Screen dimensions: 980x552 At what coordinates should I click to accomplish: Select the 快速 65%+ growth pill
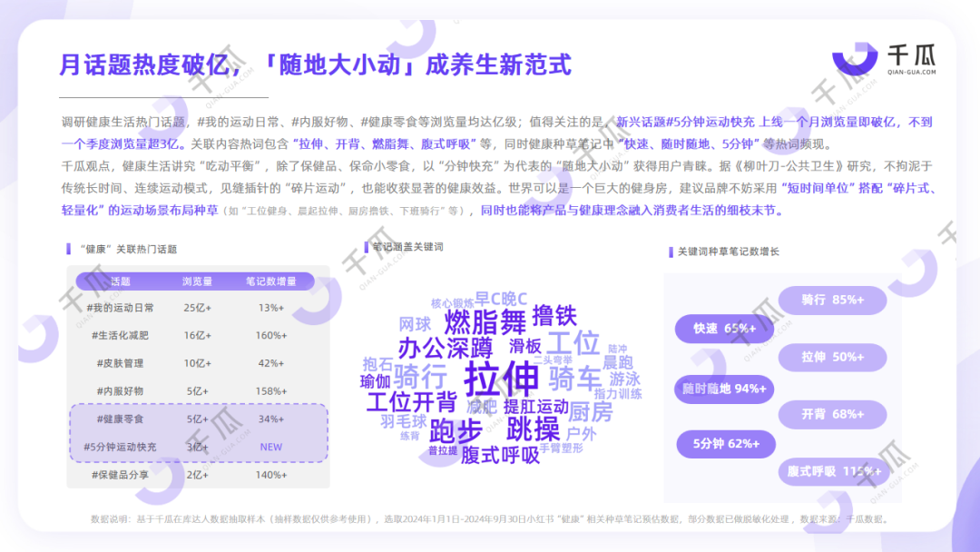[724, 328]
